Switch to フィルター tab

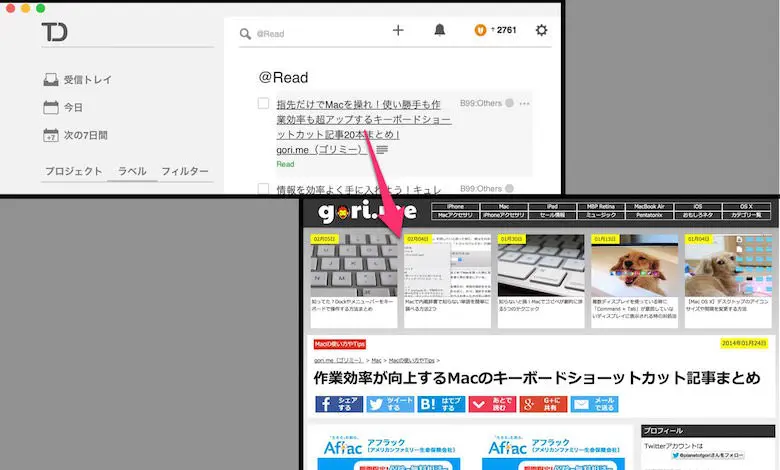click(185, 171)
